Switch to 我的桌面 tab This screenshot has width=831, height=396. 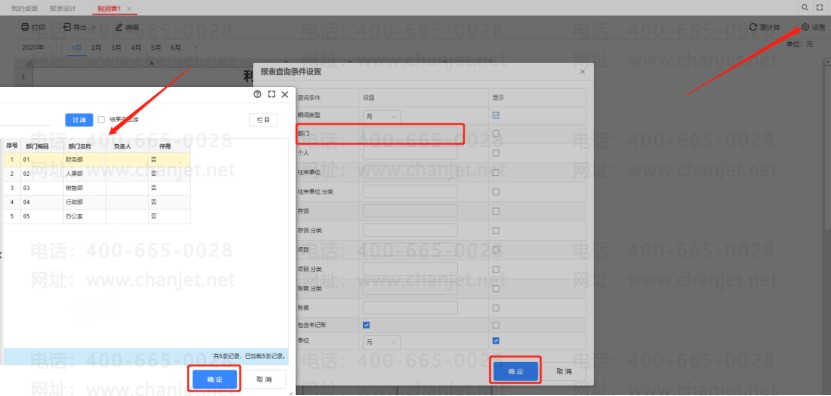[24, 8]
